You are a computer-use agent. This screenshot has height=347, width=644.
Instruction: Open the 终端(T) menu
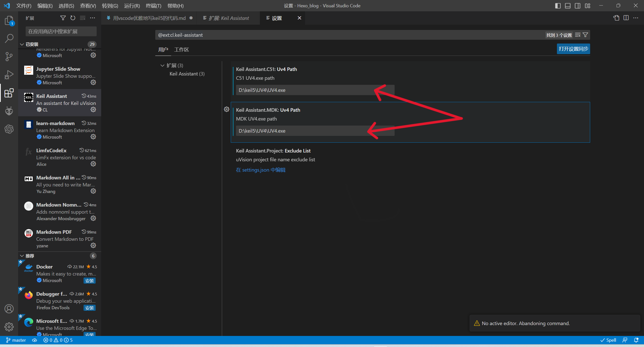[153, 6]
